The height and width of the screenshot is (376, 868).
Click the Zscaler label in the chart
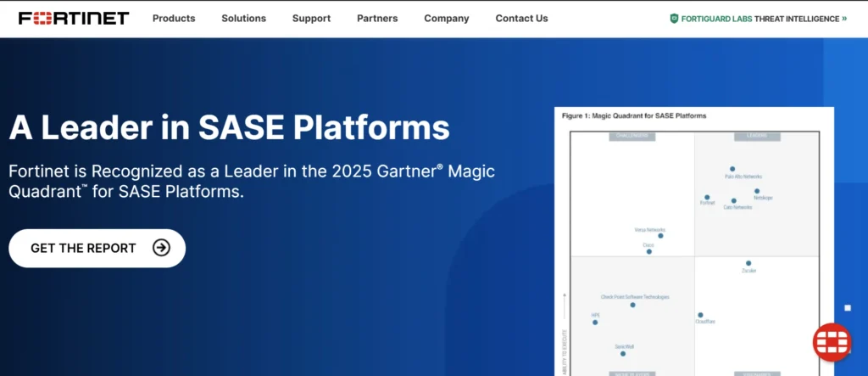click(749, 271)
